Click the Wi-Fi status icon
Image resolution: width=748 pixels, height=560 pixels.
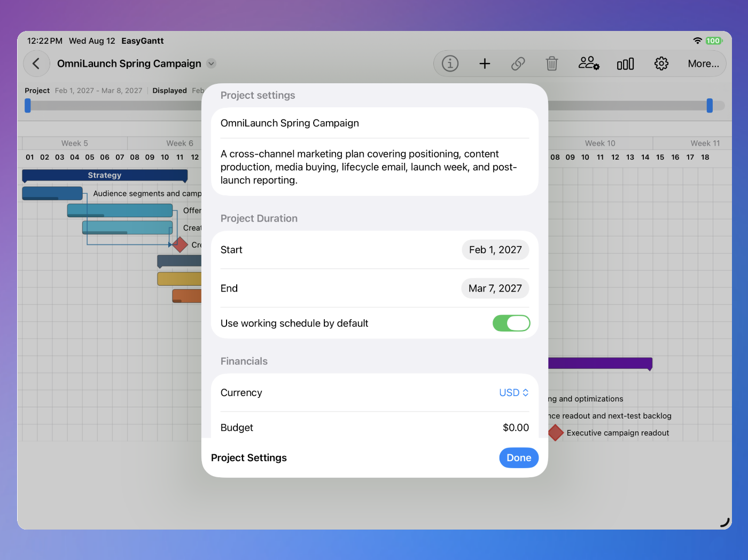tap(697, 41)
